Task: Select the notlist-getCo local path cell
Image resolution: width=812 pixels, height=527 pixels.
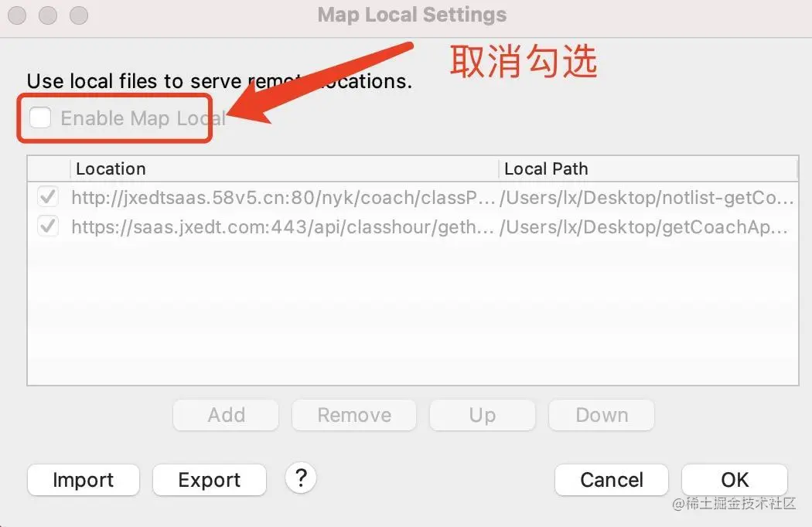Action: (x=647, y=197)
